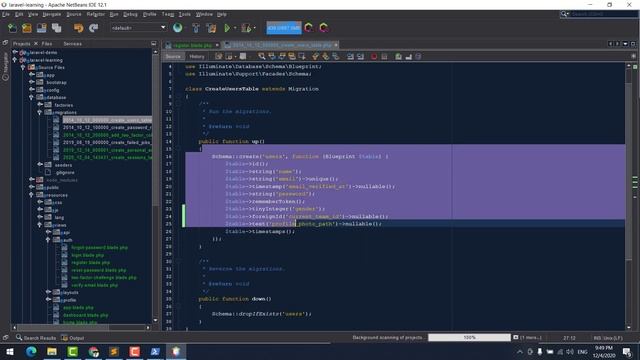Switch to the Files panel tab
Viewport: 640px width, 360px height.
coord(47,44)
